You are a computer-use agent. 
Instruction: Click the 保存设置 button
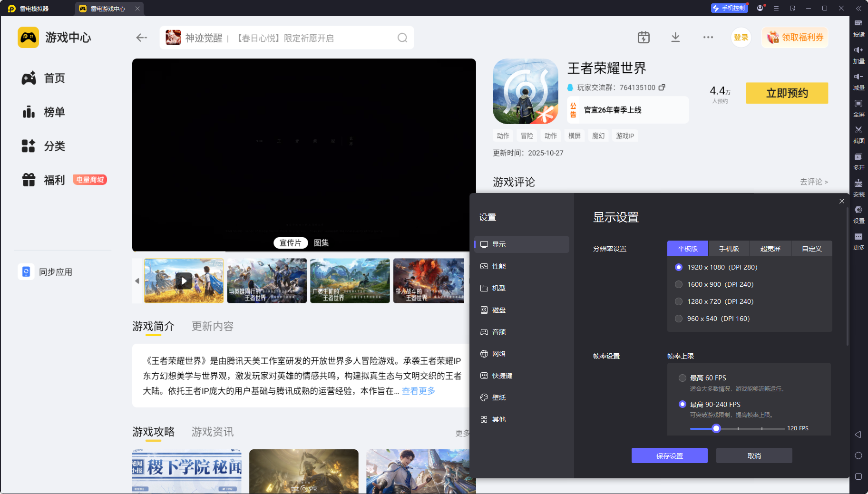(x=669, y=455)
